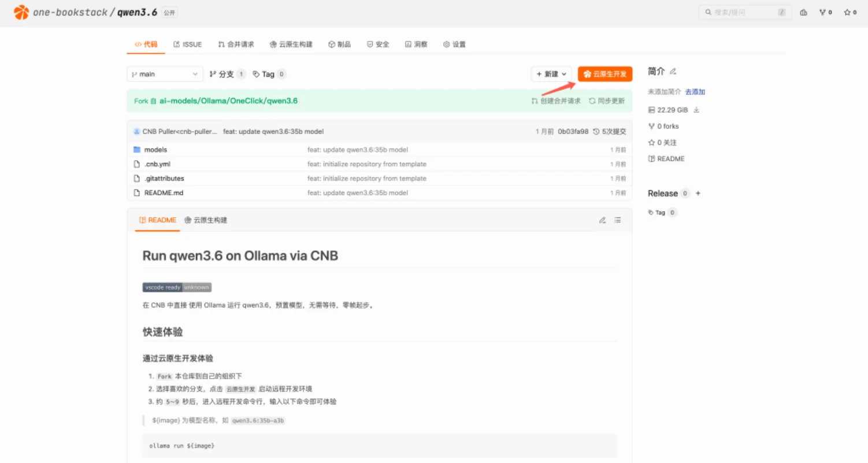Open the Release heading link
The width and height of the screenshot is (868, 463).
pyautogui.click(x=663, y=194)
